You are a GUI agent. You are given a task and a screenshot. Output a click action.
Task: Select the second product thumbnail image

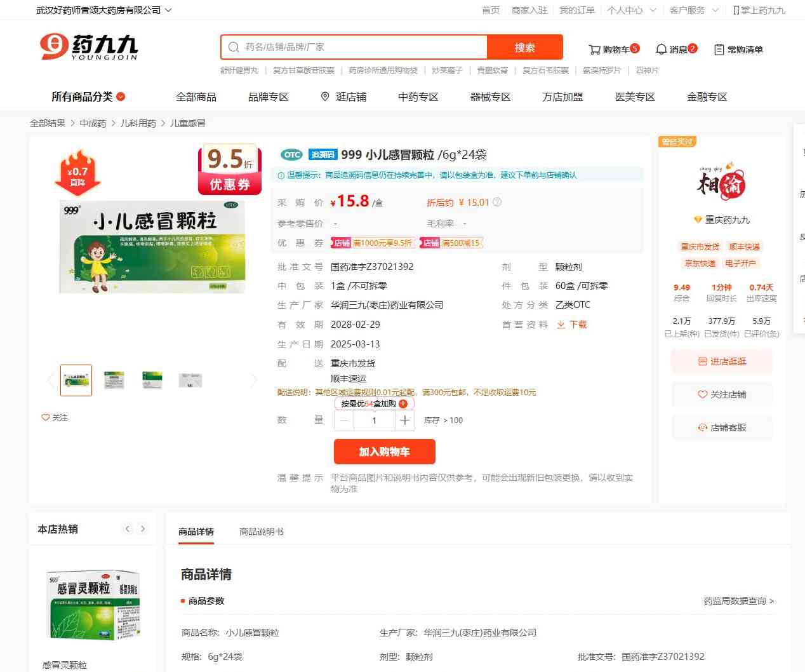click(114, 380)
